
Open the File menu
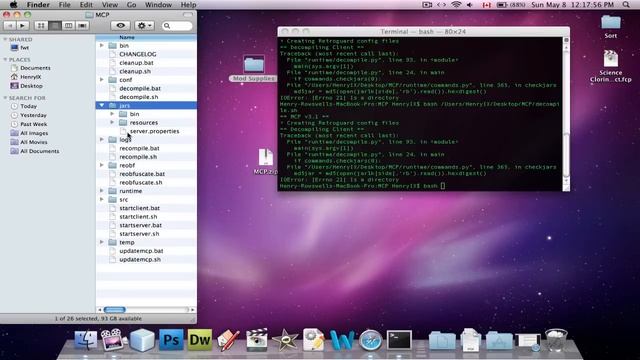click(x=64, y=5)
